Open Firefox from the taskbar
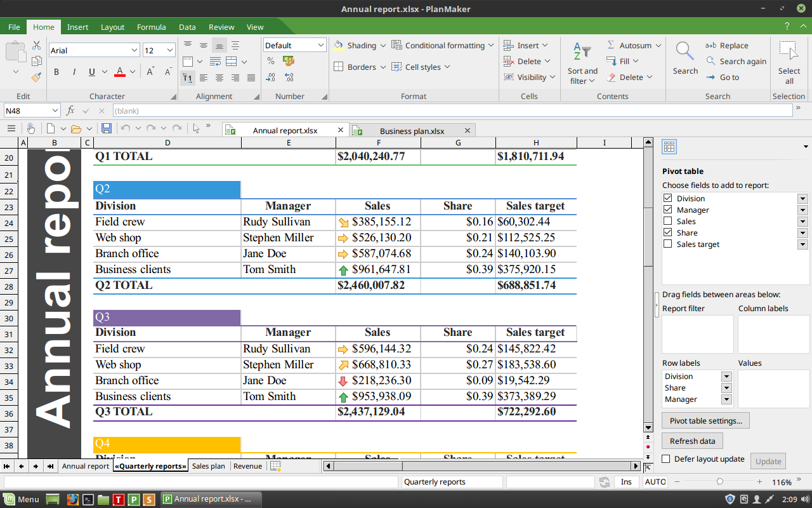This screenshot has width=812, height=508. [72, 499]
